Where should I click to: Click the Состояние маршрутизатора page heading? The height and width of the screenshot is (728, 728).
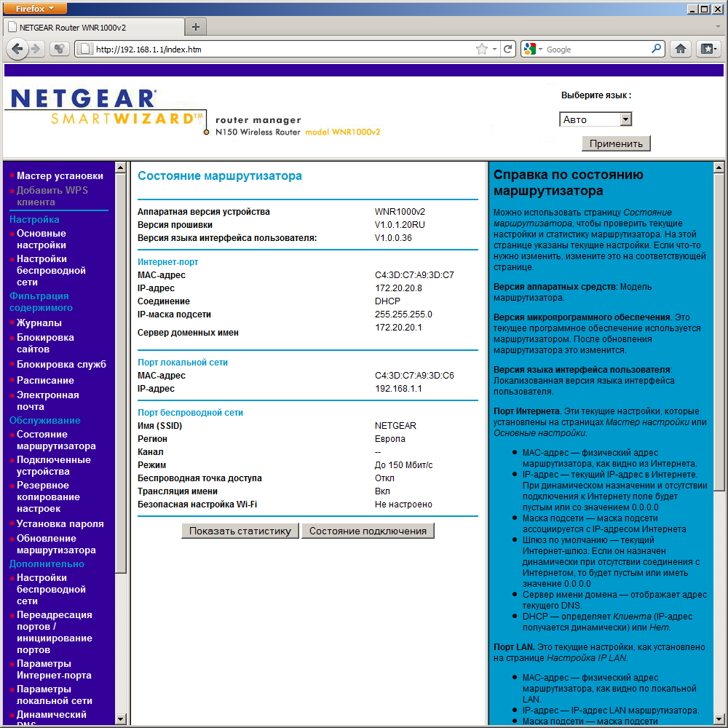220,176
